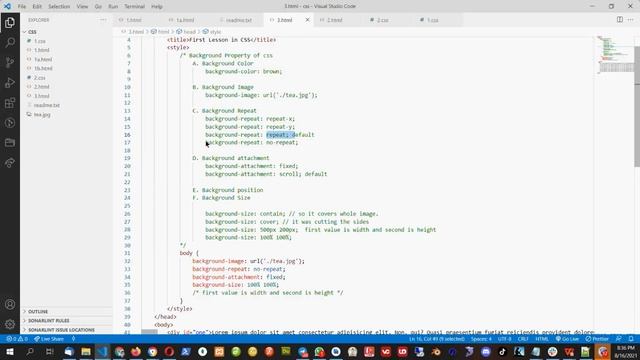
Task: Change encoding via UTF-8 status item
Action: [504, 339]
